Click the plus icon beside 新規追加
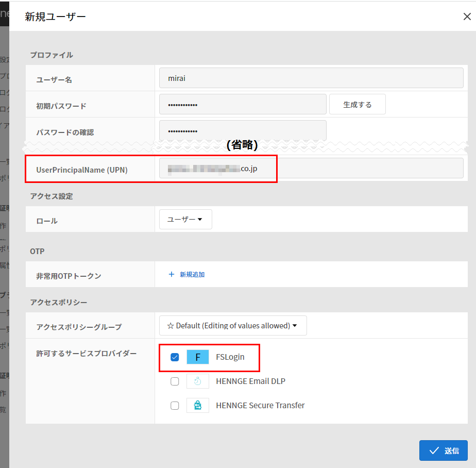This screenshot has height=468, width=476. [172, 274]
